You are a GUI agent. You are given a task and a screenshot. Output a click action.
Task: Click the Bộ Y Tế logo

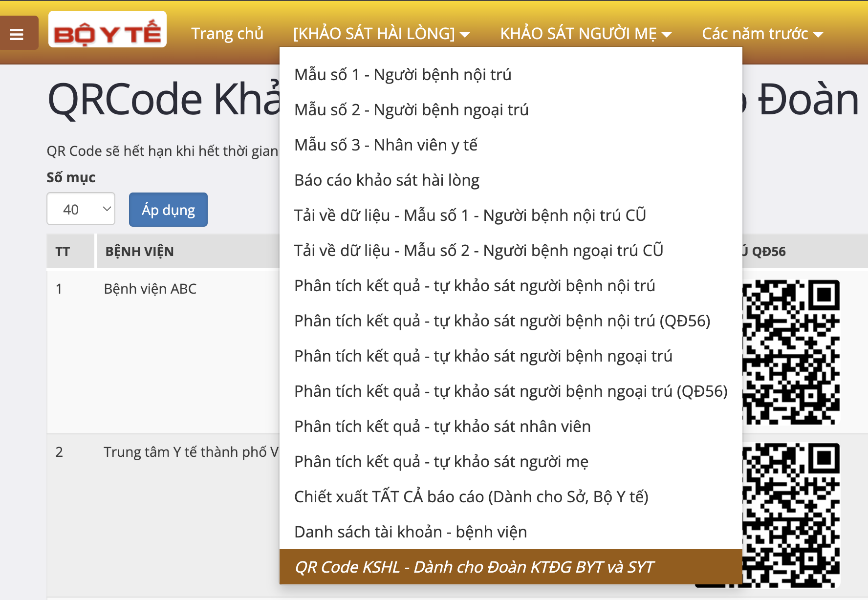(x=107, y=30)
